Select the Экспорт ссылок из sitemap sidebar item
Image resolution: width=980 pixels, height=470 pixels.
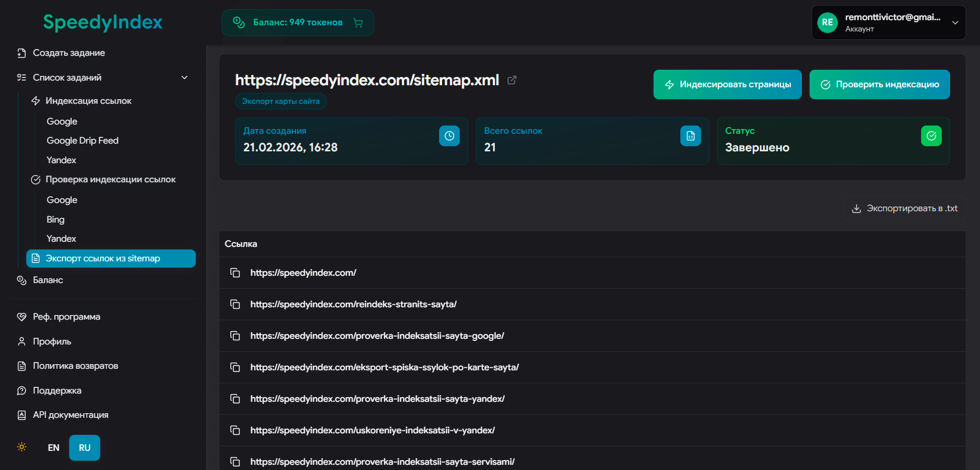(111, 258)
